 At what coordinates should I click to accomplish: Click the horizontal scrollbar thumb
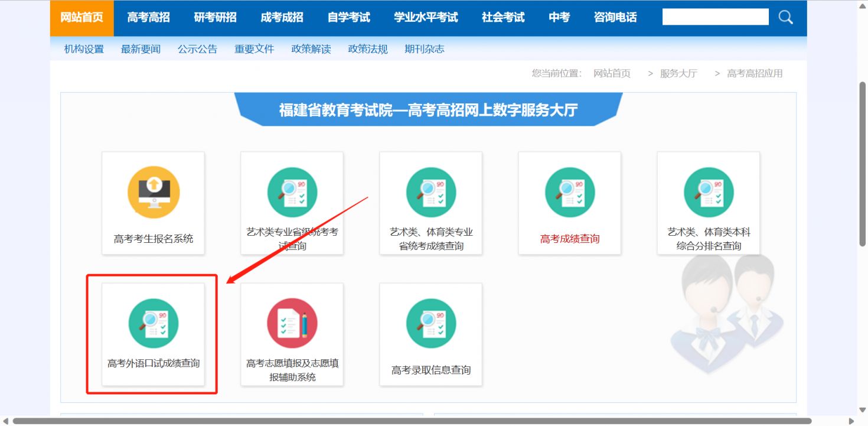click(412, 421)
